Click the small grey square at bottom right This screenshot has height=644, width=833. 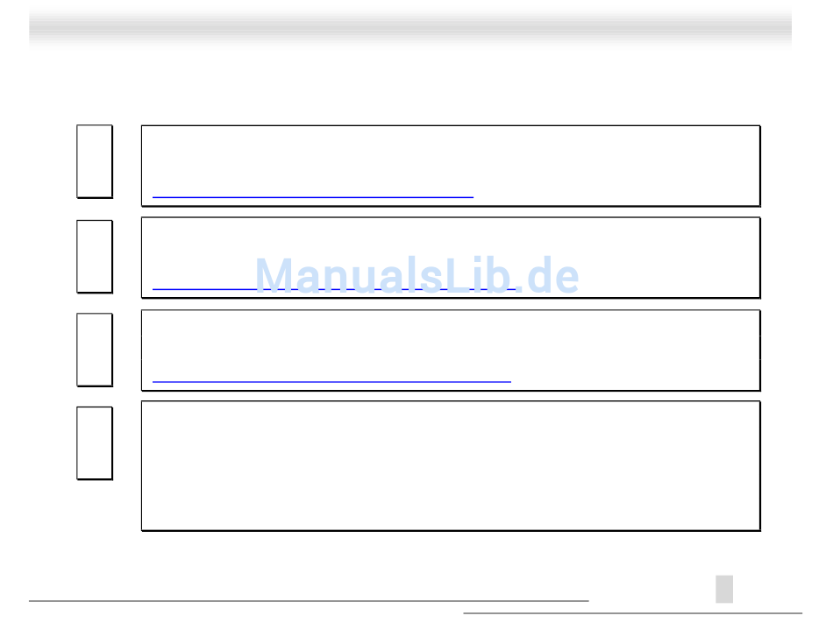[723, 589]
